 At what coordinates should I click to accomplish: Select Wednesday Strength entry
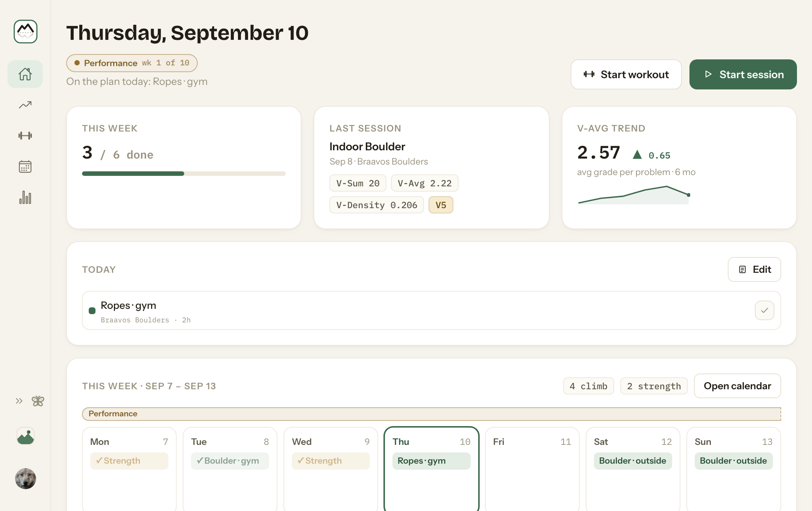330,461
